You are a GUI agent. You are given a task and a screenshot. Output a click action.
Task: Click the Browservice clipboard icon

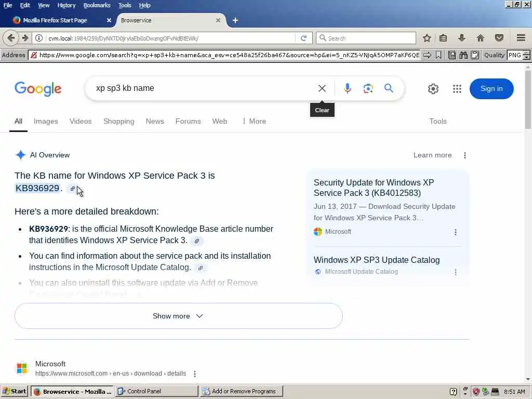click(x=475, y=55)
